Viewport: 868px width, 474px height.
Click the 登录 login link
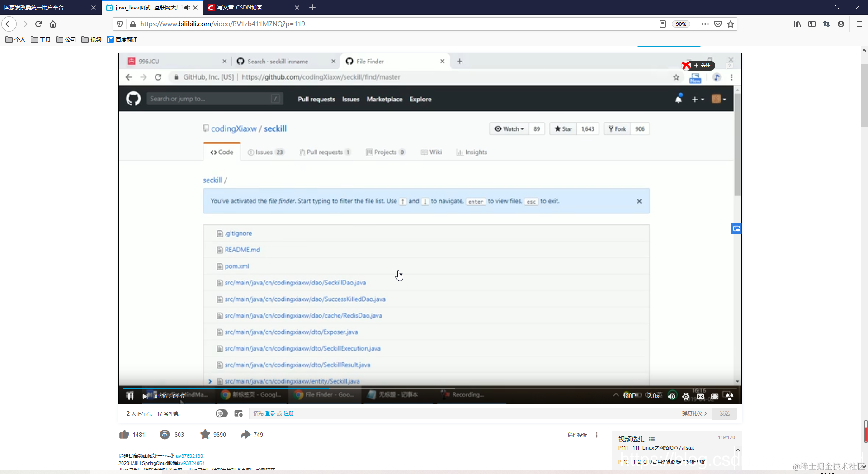tap(270, 413)
